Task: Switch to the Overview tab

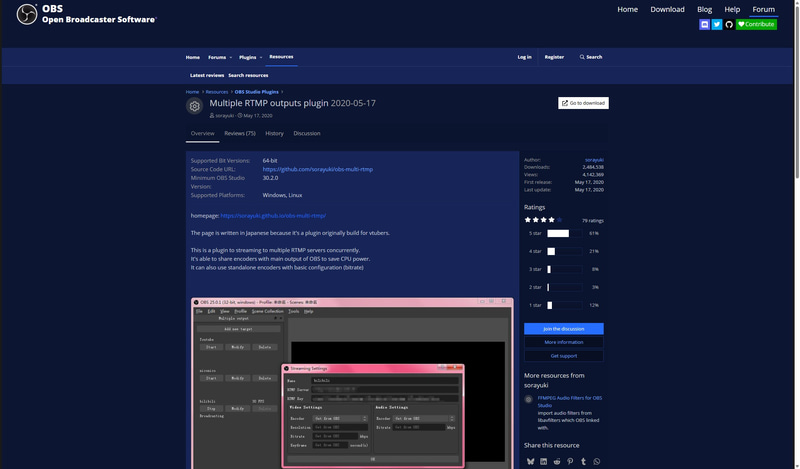Action: [x=203, y=134]
